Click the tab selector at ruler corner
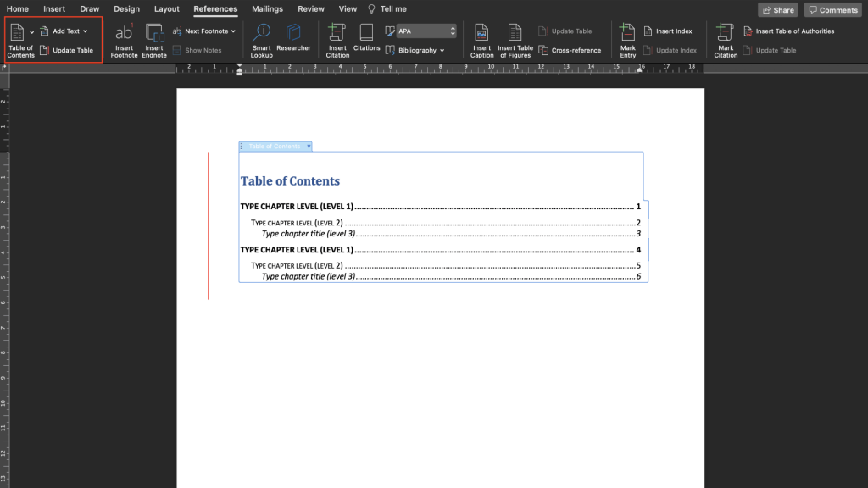Screen dimensions: 868x488 (4, 68)
